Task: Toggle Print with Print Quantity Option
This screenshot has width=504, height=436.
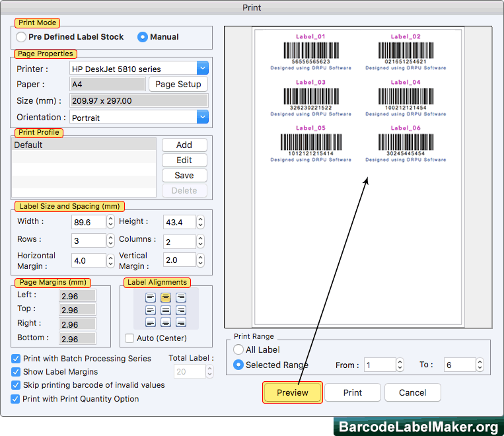Action: pos(15,399)
